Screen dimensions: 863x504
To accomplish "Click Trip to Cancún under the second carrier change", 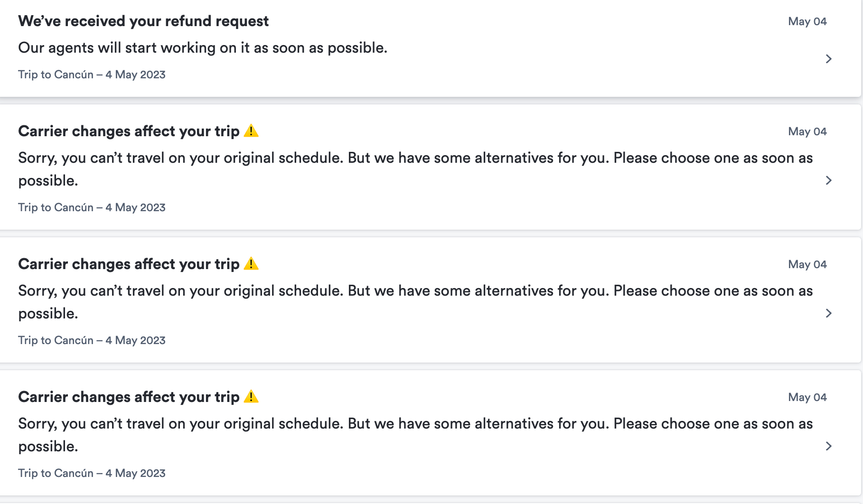I will click(92, 340).
